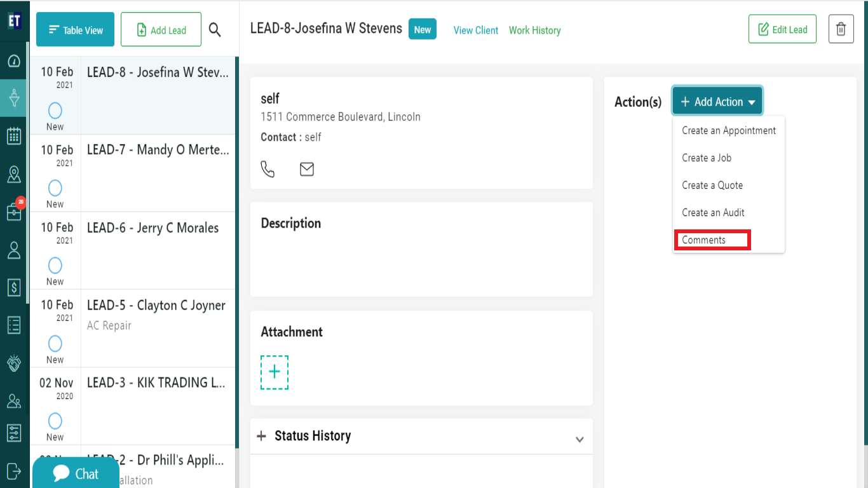Open the Work History link
Screen dimensions: 868x488
tap(535, 30)
